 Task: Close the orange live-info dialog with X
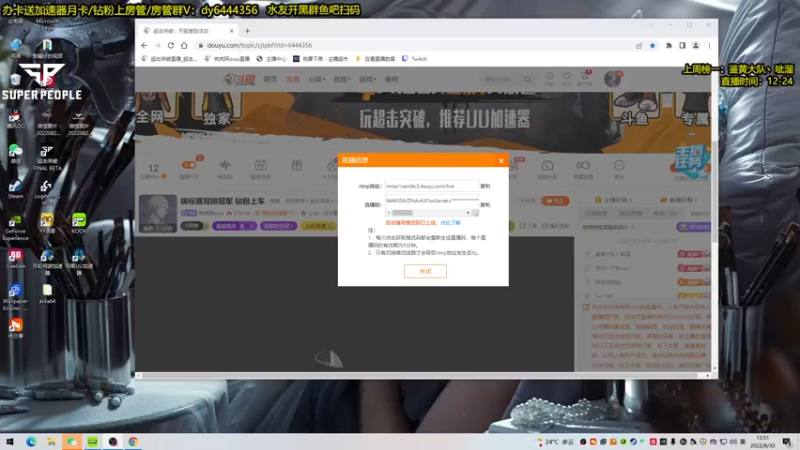(501, 161)
